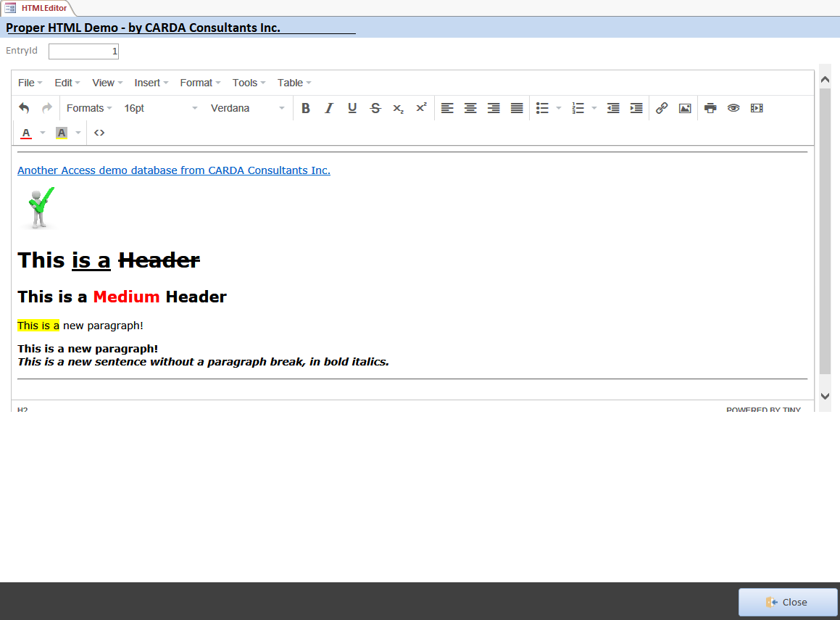840x620 pixels.
Task: Open the 16pt font size dropdown
Action: (160, 108)
